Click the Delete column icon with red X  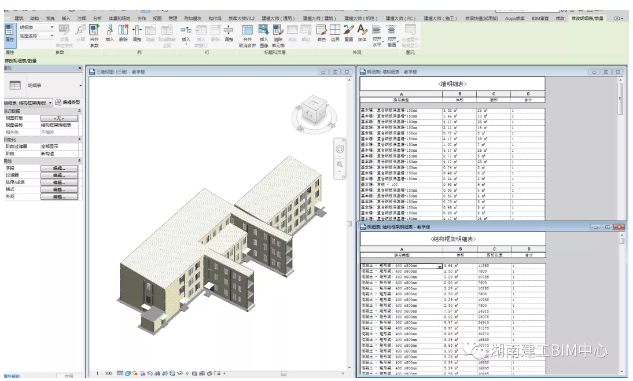[123, 33]
